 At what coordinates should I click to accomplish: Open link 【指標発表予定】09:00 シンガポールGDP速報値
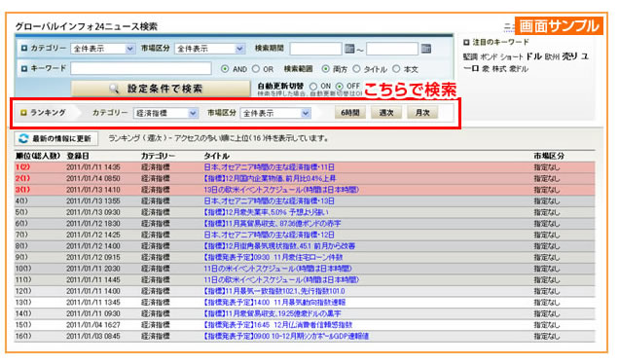(x=286, y=337)
